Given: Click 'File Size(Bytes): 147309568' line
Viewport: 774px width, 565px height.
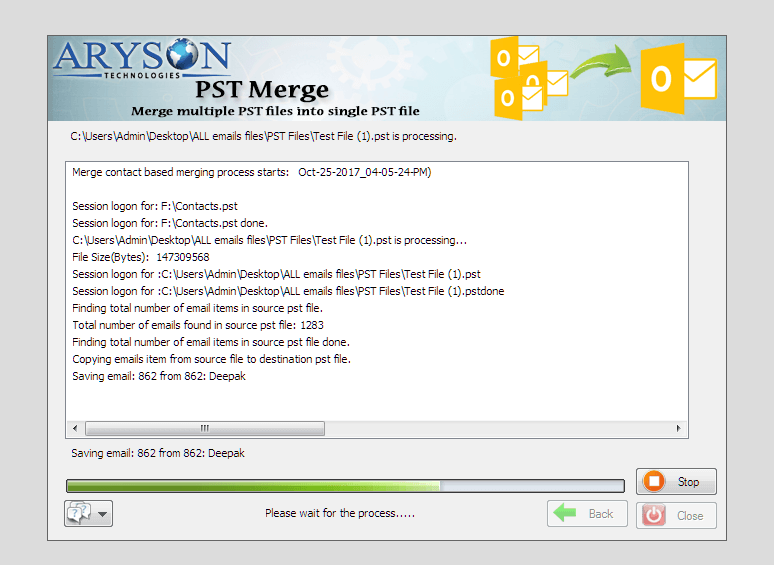Looking at the screenshot, I should point(141,257).
